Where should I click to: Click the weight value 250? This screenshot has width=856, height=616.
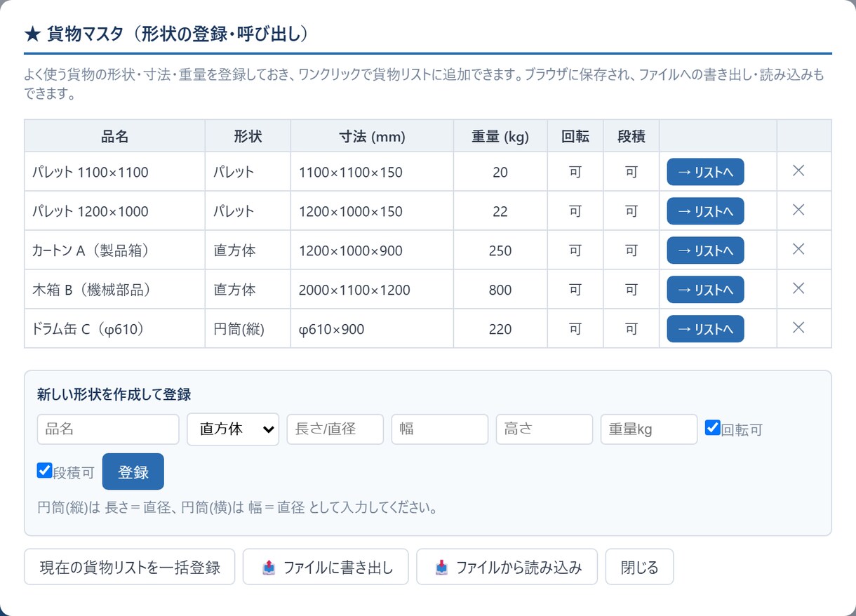tap(500, 250)
